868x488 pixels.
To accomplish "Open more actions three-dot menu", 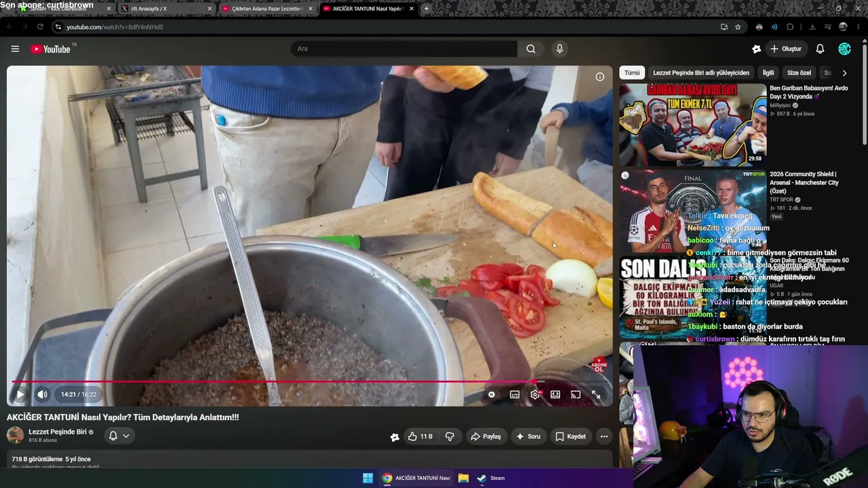I will [604, 436].
